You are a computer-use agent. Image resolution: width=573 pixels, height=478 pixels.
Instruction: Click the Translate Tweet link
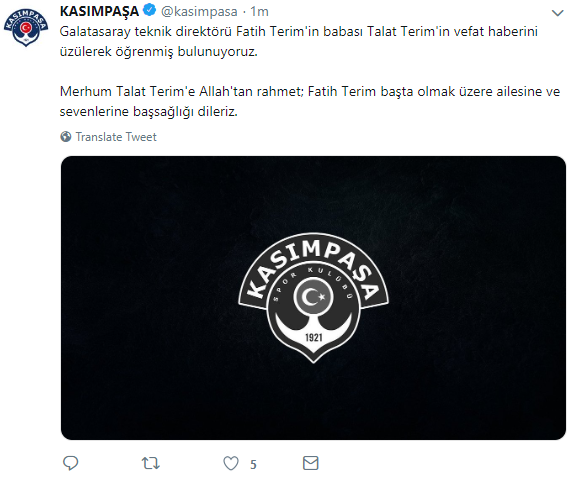[x=116, y=137]
